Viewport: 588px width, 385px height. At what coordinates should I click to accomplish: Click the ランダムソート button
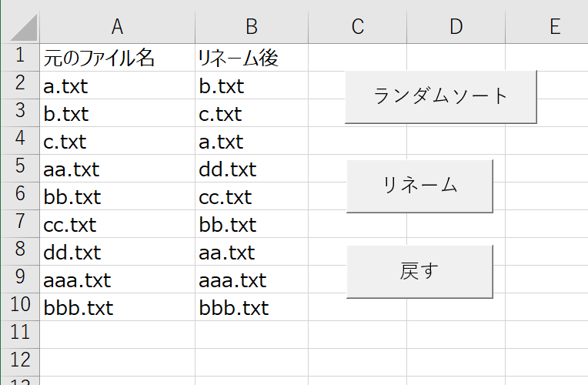coord(440,96)
